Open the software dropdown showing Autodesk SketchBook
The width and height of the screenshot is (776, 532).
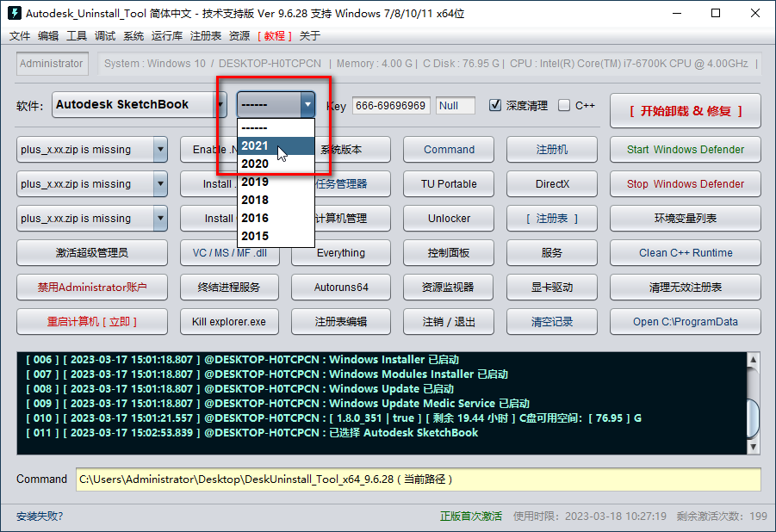(139, 105)
